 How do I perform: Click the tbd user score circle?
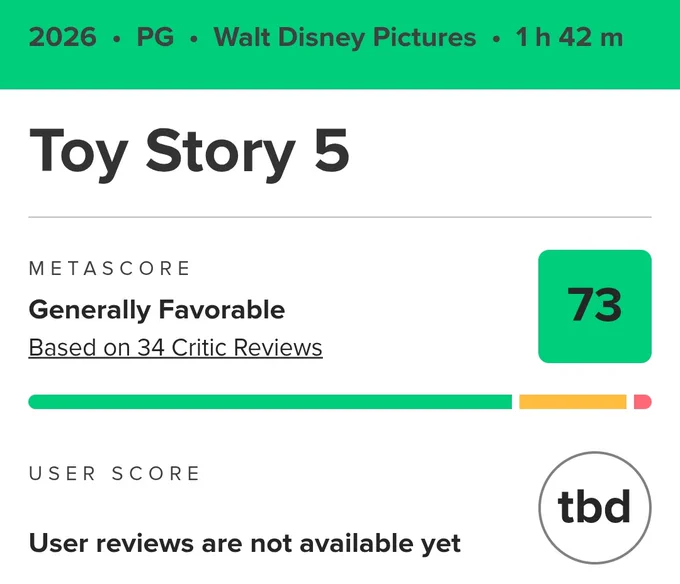click(595, 507)
